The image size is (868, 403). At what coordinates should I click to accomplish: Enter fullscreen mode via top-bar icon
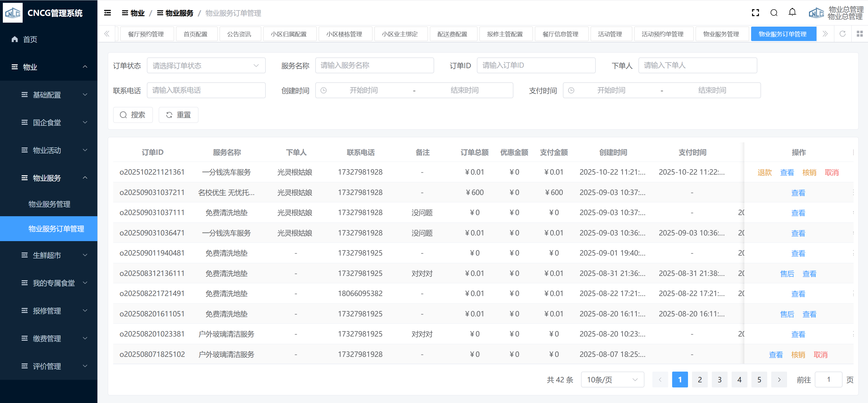pyautogui.click(x=755, y=13)
